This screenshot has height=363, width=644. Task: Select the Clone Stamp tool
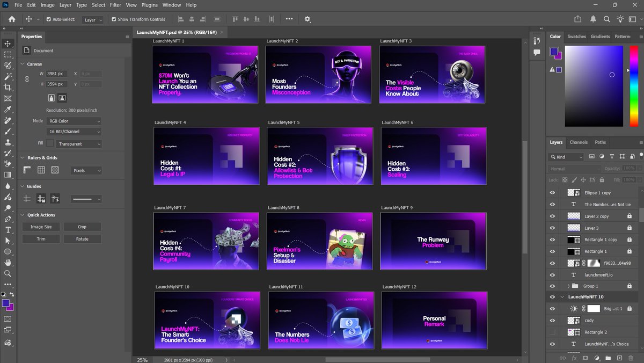click(x=8, y=143)
